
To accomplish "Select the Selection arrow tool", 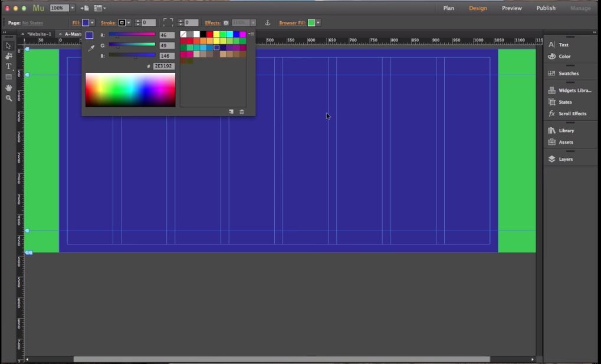I will [x=8, y=46].
